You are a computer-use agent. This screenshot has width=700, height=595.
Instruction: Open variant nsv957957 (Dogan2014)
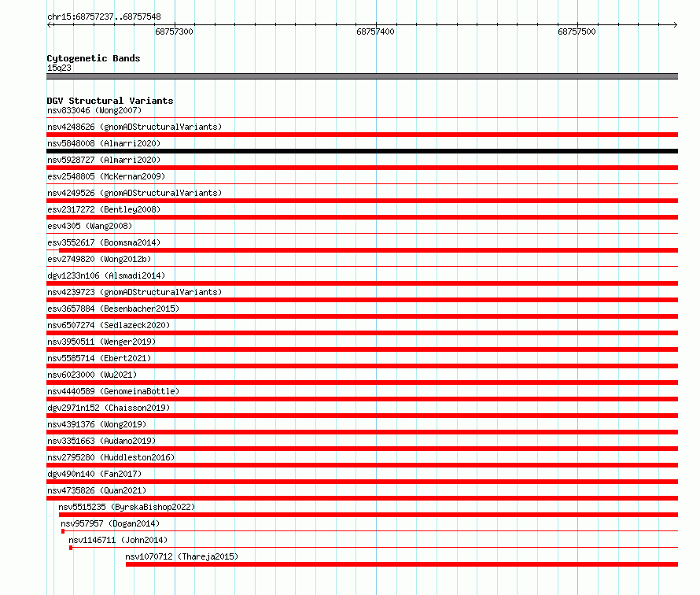(110, 523)
